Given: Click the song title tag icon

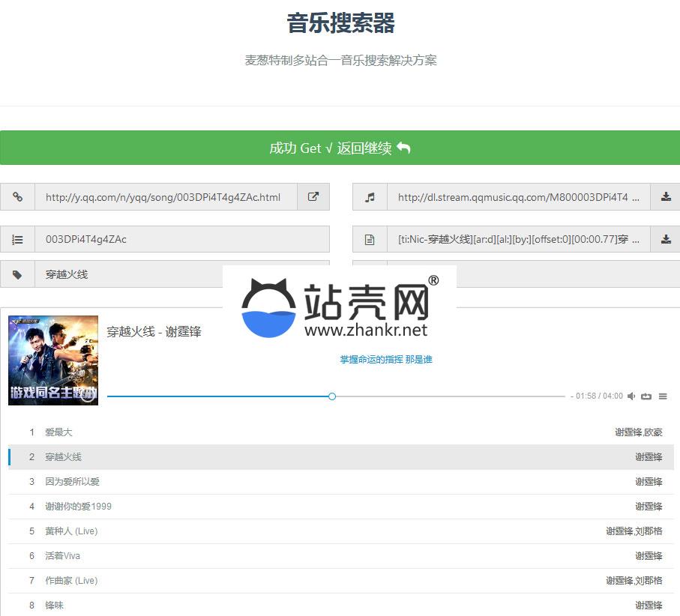Looking at the screenshot, I should pos(17,274).
